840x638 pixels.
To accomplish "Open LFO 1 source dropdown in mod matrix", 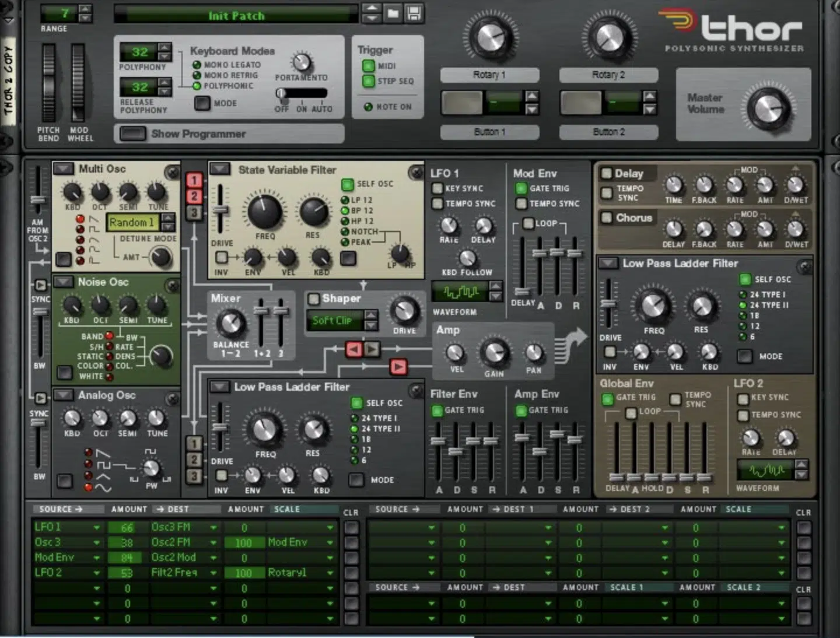I will point(96,527).
